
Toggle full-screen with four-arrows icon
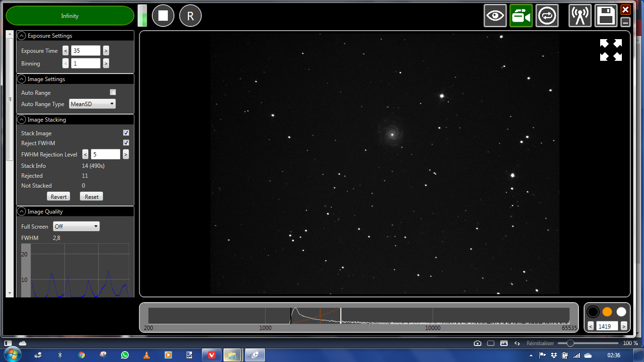pyautogui.click(x=611, y=50)
